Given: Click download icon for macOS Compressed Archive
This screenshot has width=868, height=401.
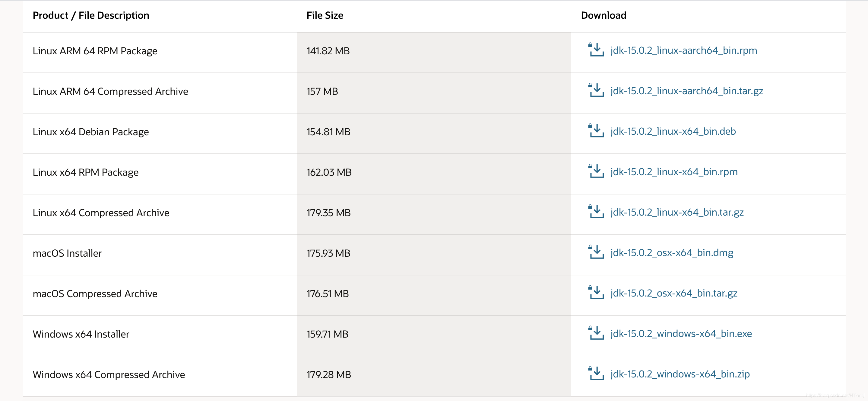Looking at the screenshot, I should click(x=596, y=293).
